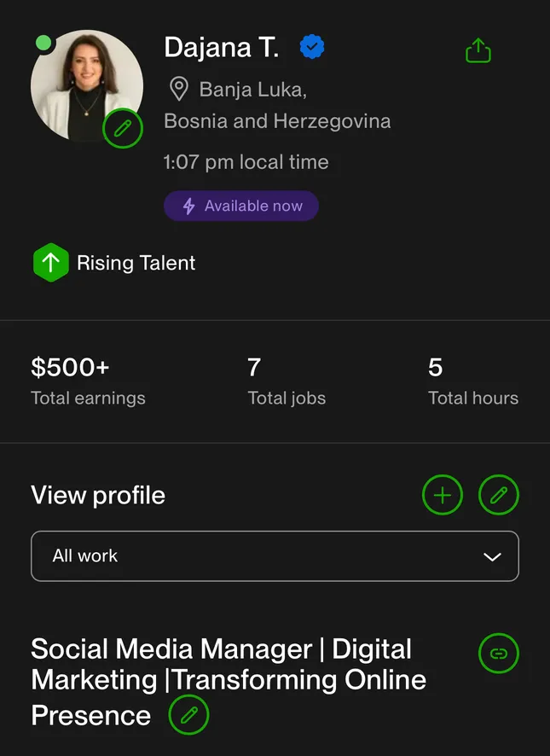The width and height of the screenshot is (550, 756).
Task: Click the location pin icon
Action: [179, 90]
